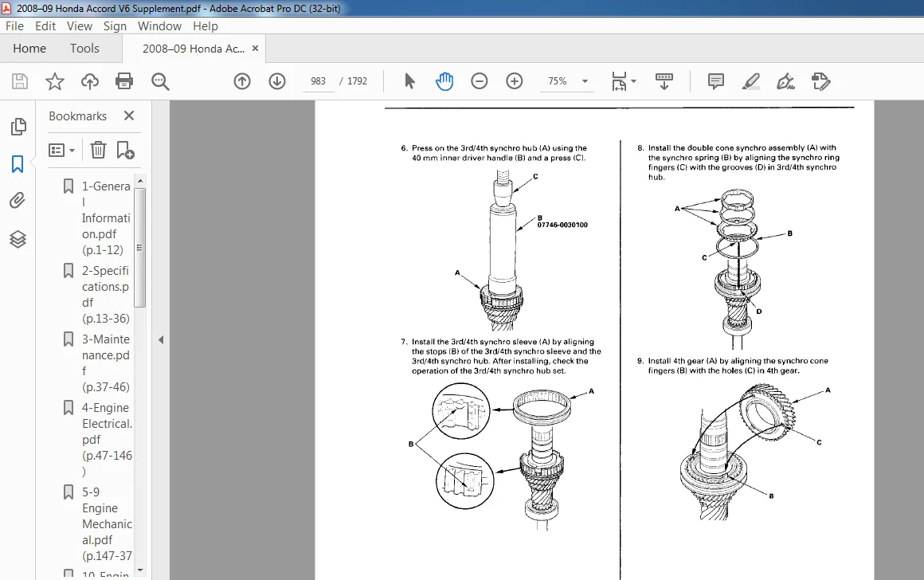Viewport: 924px width, 580px height.
Task: Open bookmark 1-General Information.pdf
Action: click(106, 218)
